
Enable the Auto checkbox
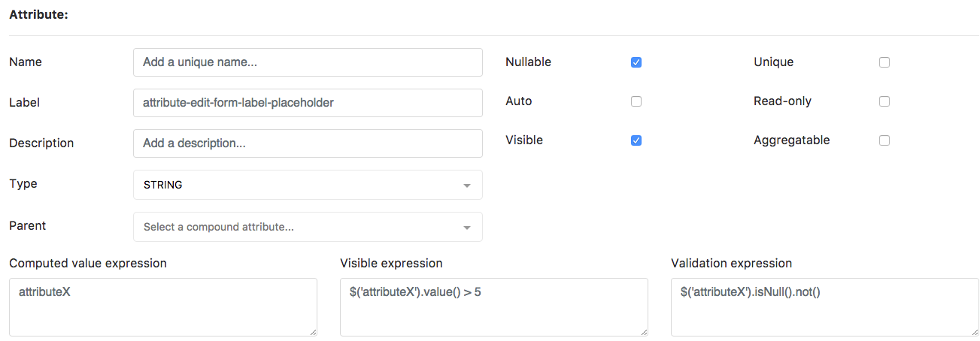point(636,101)
